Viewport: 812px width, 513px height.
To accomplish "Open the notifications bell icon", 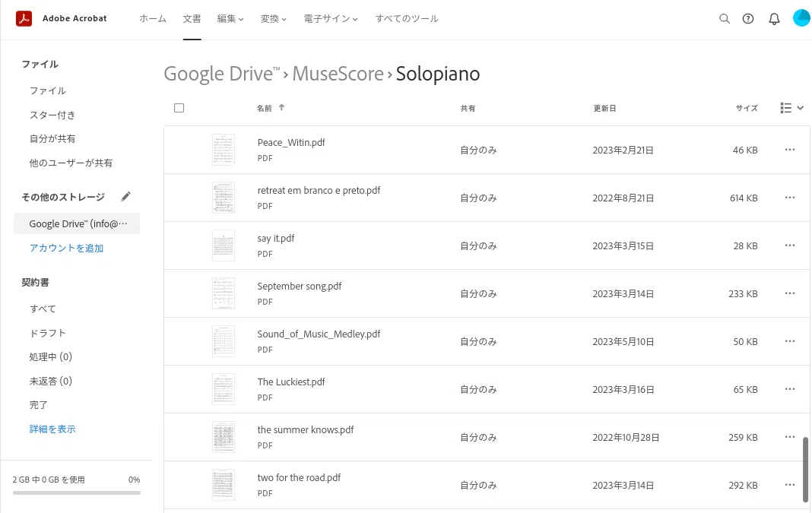I will [x=774, y=19].
